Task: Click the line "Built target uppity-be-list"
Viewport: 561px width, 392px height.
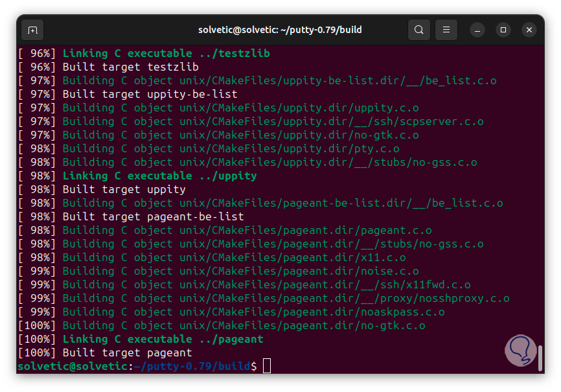Action: (x=128, y=94)
